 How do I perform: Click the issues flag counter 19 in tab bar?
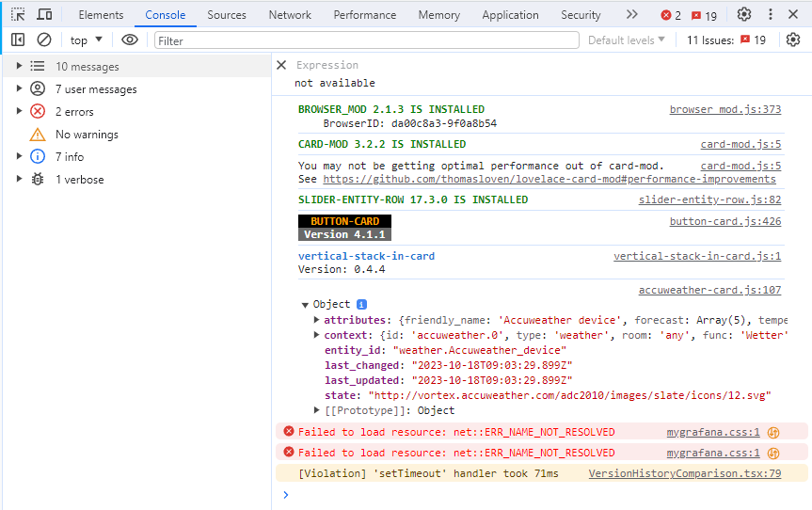click(705, 16)
